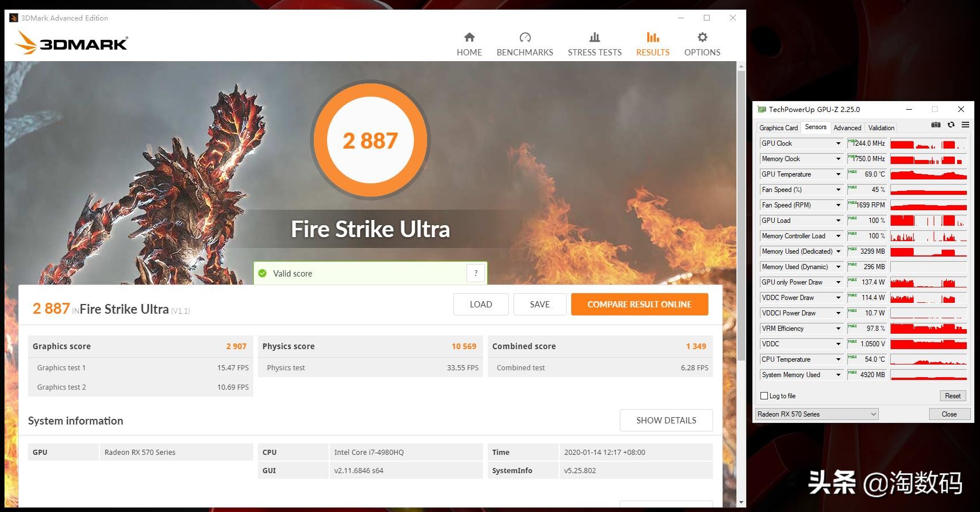Open the Fan Speed (%) sensor dropdown
The height and width of the screenshot is (512, 980).
point(838,190)
